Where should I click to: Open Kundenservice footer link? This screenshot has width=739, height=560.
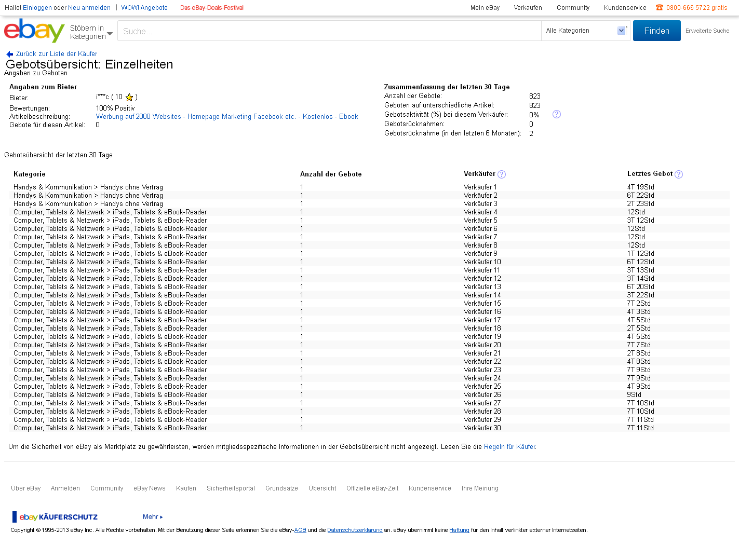pyautogui.click(x=430, y=488)
